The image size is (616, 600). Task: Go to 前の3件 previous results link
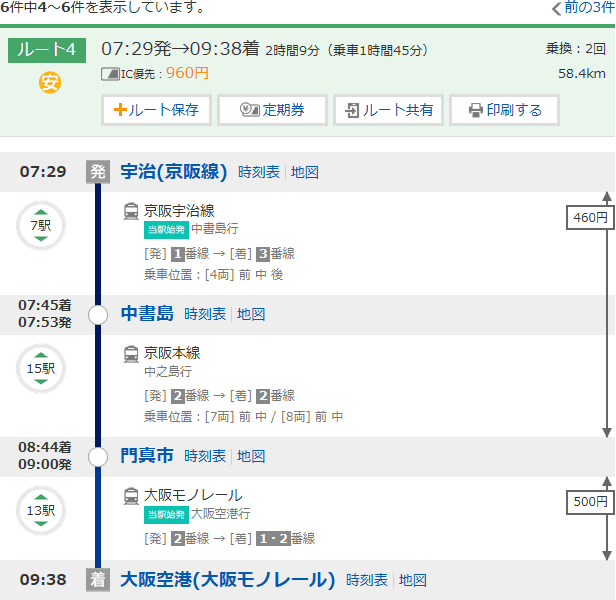pyautogui.click(x=582, y=8)
